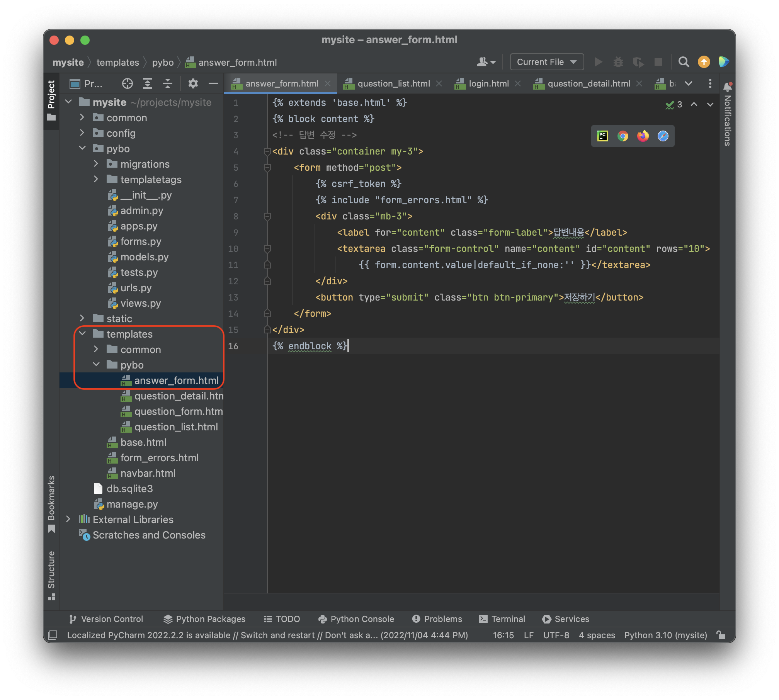Toggle tool window bars button at bottom-left
Viewport: 779px width, 700px height.
[x=53, y=635]
